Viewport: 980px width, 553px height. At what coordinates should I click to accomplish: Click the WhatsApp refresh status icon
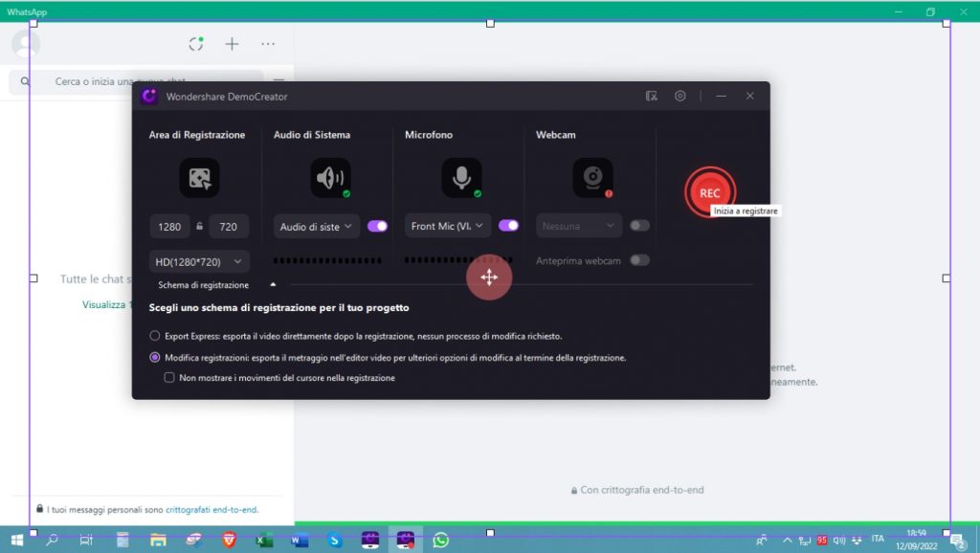(195, 43)
